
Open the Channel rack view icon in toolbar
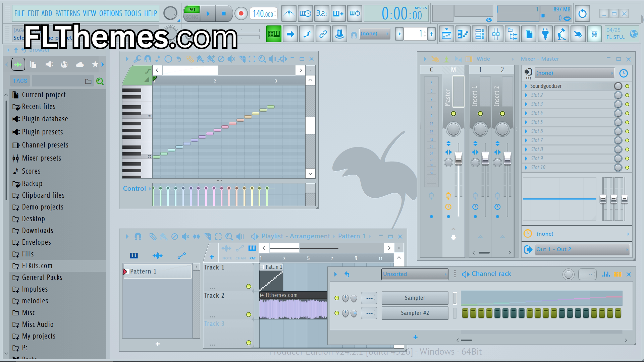pos(479,34)
